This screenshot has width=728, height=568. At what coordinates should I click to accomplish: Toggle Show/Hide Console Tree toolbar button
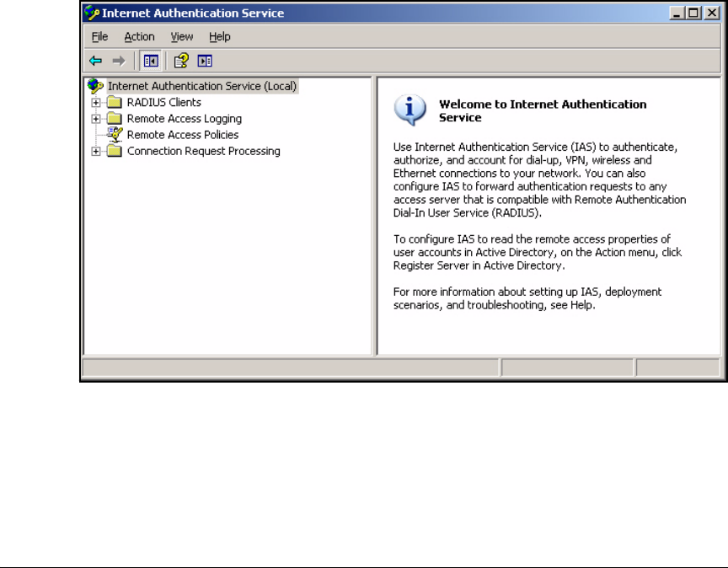(x=151, y=61)
